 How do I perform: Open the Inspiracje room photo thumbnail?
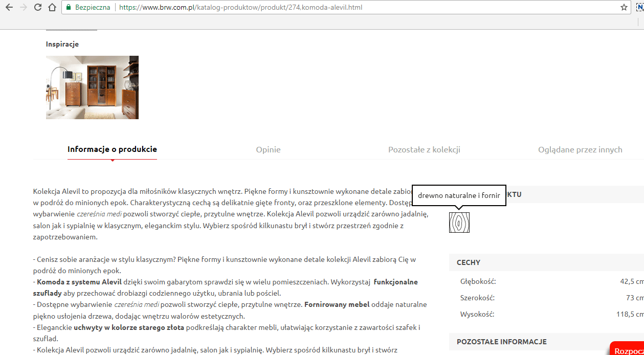coord(92,87)
